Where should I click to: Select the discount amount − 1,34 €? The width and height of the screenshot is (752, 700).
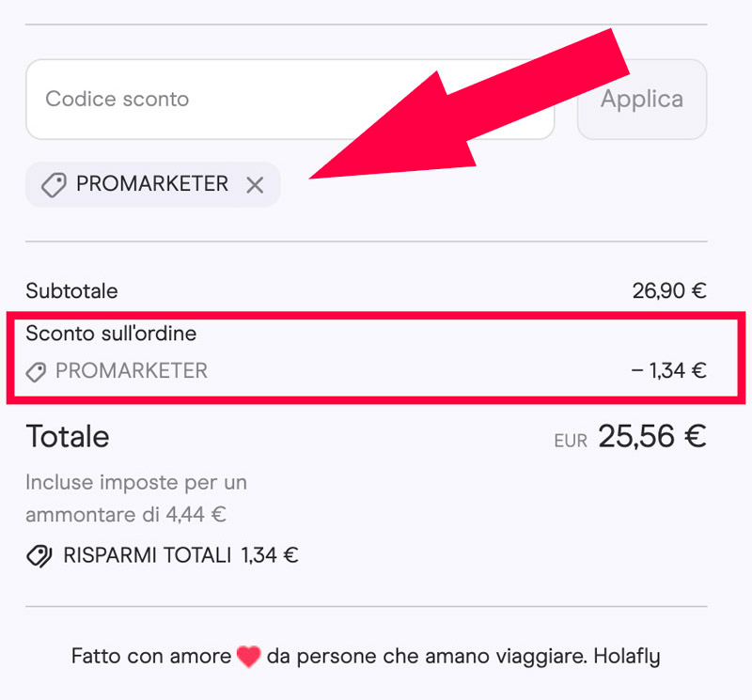point(668,371)
